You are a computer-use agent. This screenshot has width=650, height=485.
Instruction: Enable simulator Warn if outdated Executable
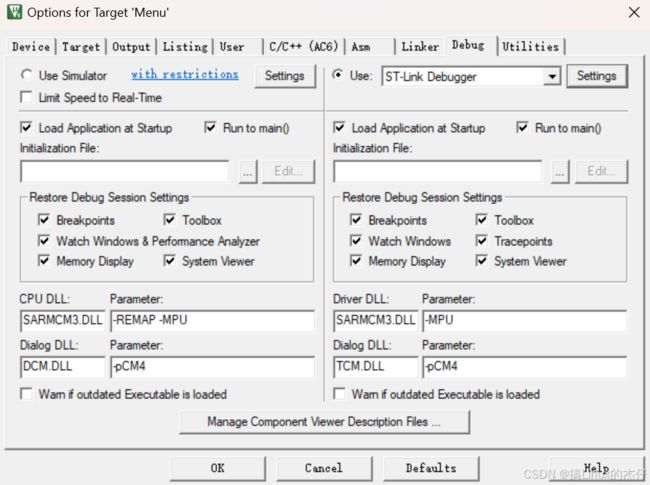tap(26, 393)
